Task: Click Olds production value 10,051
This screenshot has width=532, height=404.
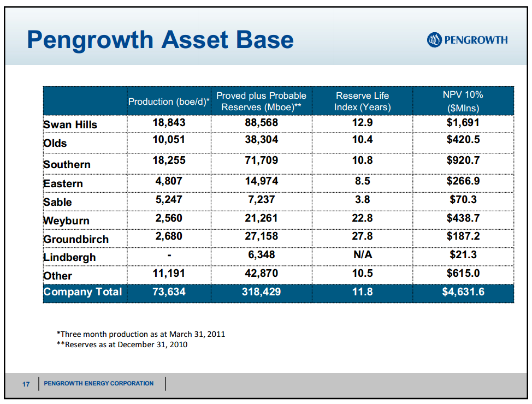Action: tap(169, 139)
